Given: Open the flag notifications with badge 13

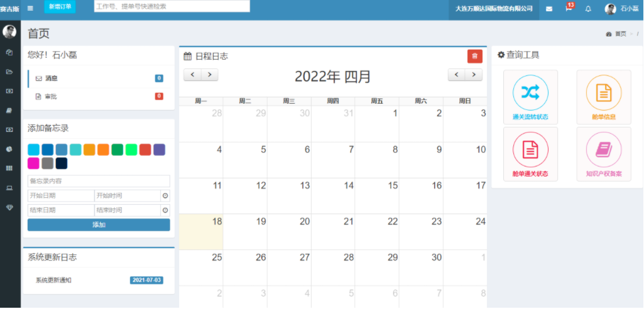Looking at the screenshot, I should (569, 9).
